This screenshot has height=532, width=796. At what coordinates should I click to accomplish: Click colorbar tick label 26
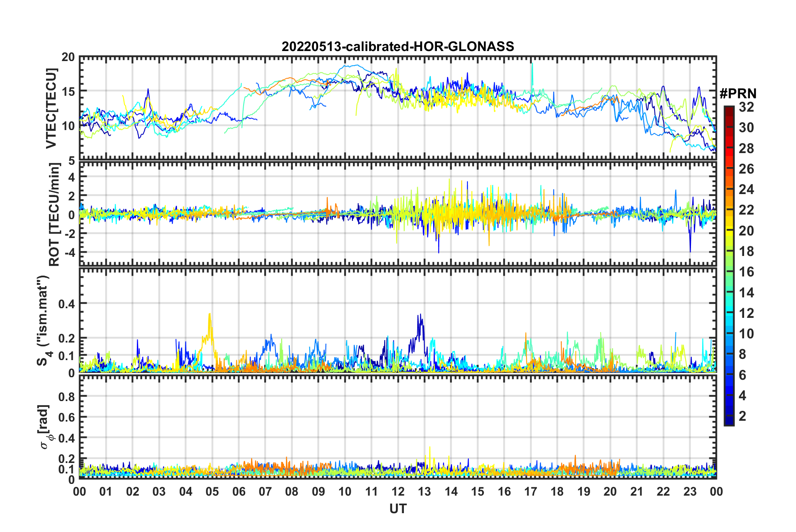(x=746, y=169)
